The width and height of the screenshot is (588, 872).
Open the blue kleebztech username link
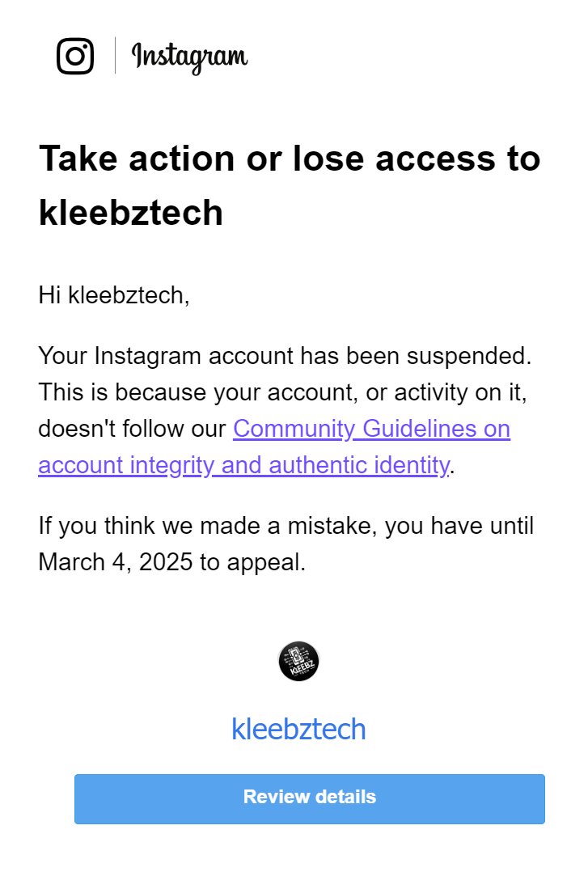298,729
